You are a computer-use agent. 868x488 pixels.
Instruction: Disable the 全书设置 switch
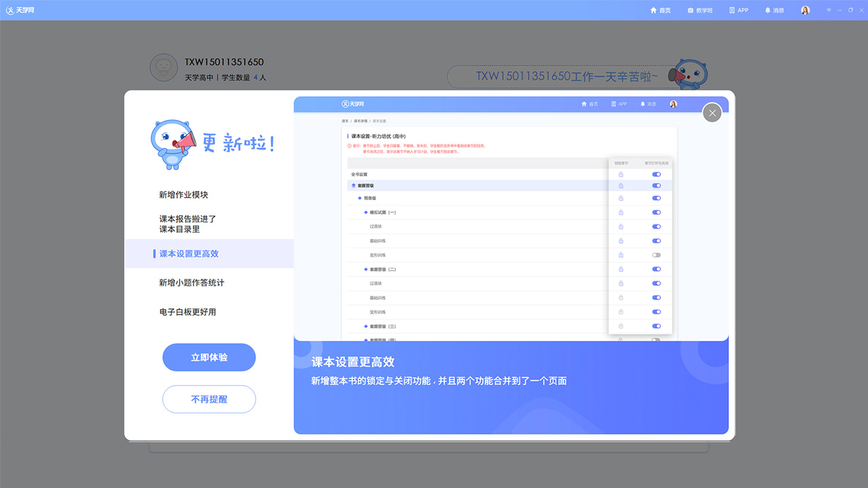point(655,174)
